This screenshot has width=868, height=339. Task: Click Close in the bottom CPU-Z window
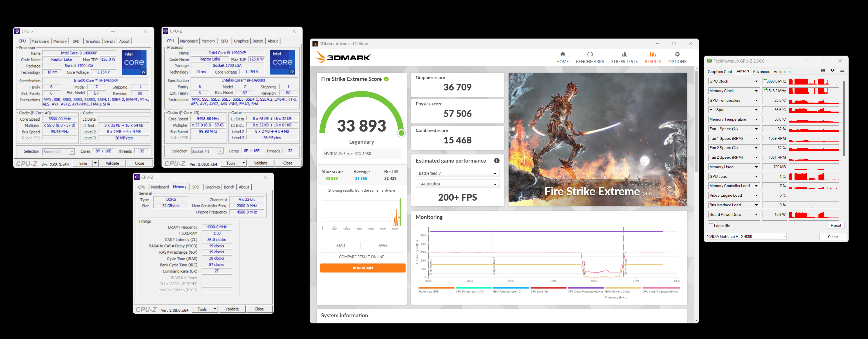tap(259, 309)
